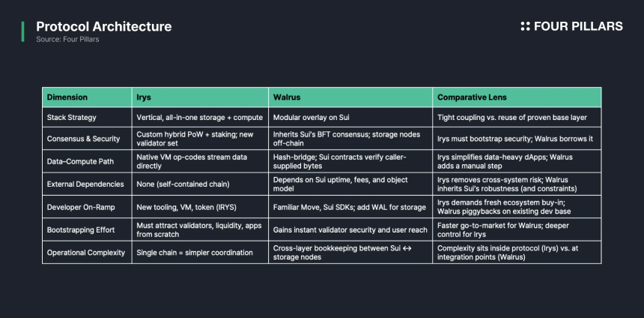Image resolution: width=644 pixels, height=318 pixels.
Task: Click the External Dependencies row label
Action: click(x=85, y=184)
